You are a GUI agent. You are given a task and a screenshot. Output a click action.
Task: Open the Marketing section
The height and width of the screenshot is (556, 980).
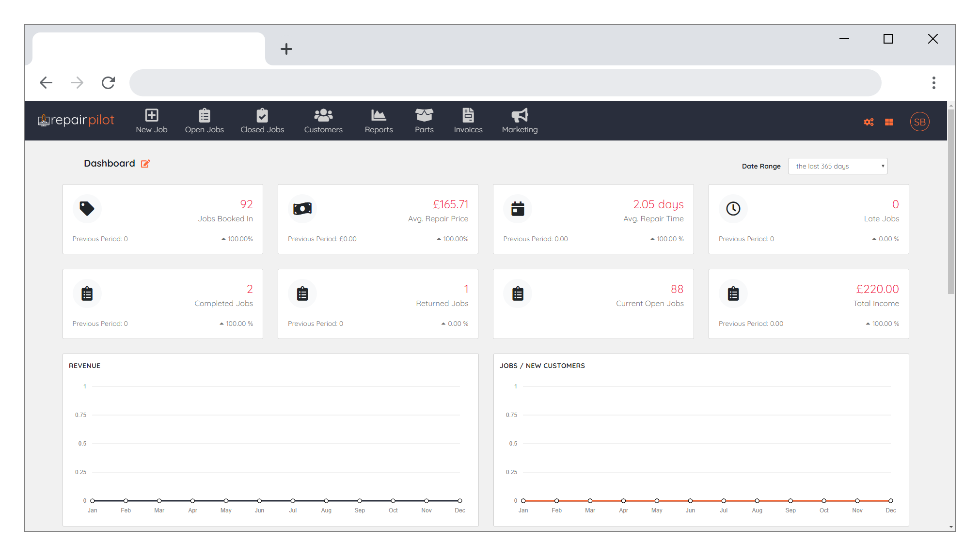coord(520,121)
